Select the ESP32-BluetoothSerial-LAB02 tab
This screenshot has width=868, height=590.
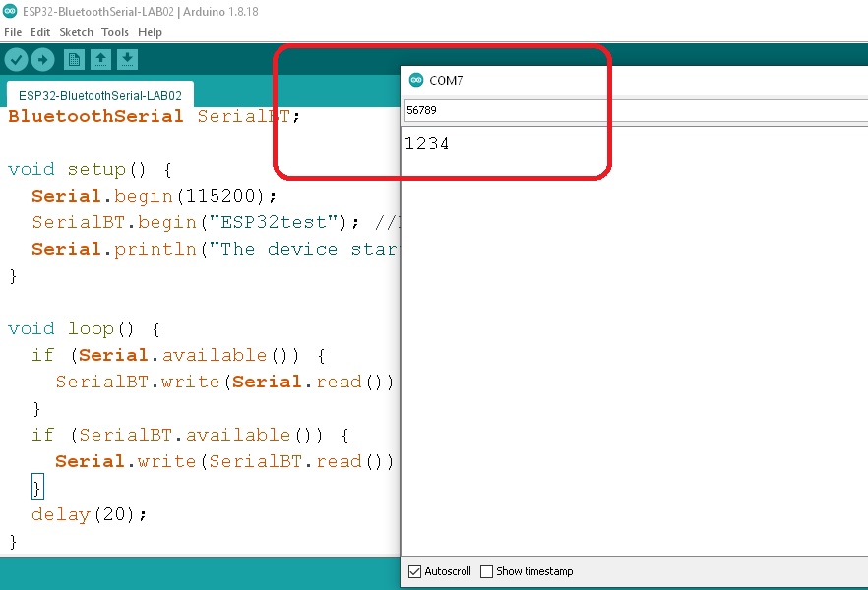[x=100, y=95]
